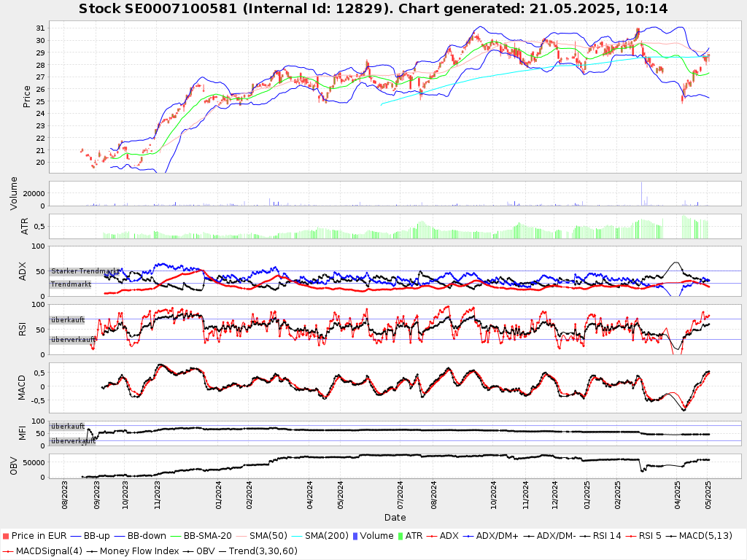Click the 08/2023 date tick label

65,495
